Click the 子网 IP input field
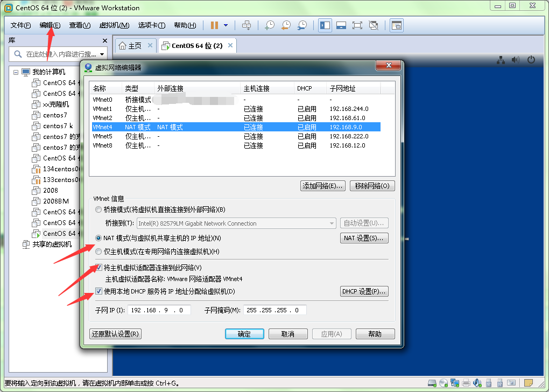This screenshot has height=392, width=549. 159,310
